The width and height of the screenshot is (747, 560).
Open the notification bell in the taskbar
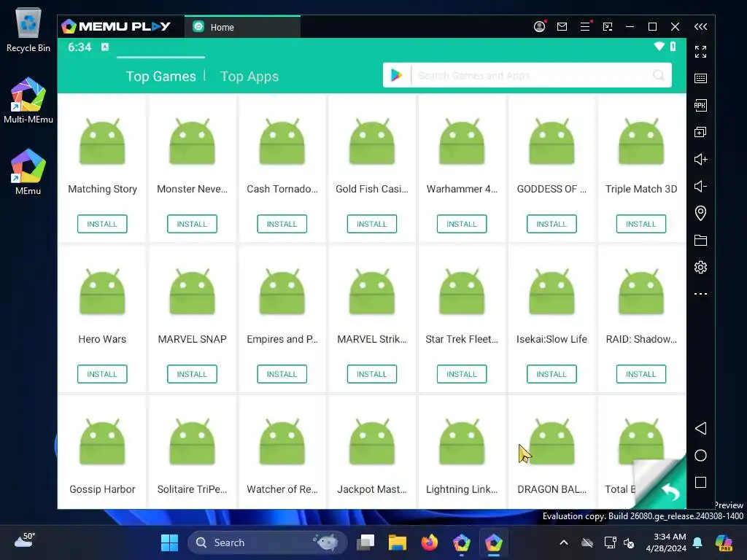pyautogui.click(x=697, y=542)
